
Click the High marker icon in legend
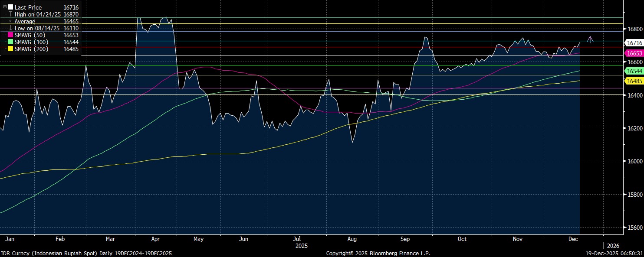(10, 14)
